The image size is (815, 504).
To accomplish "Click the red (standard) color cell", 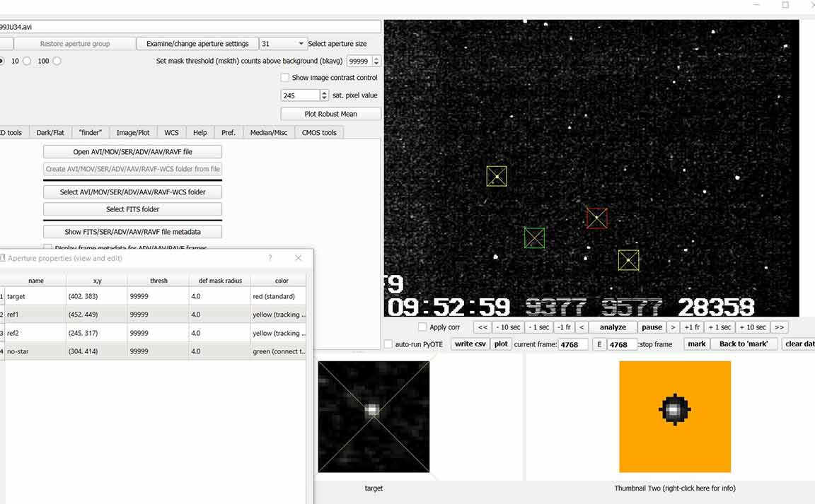I will (x=279, y=296).
